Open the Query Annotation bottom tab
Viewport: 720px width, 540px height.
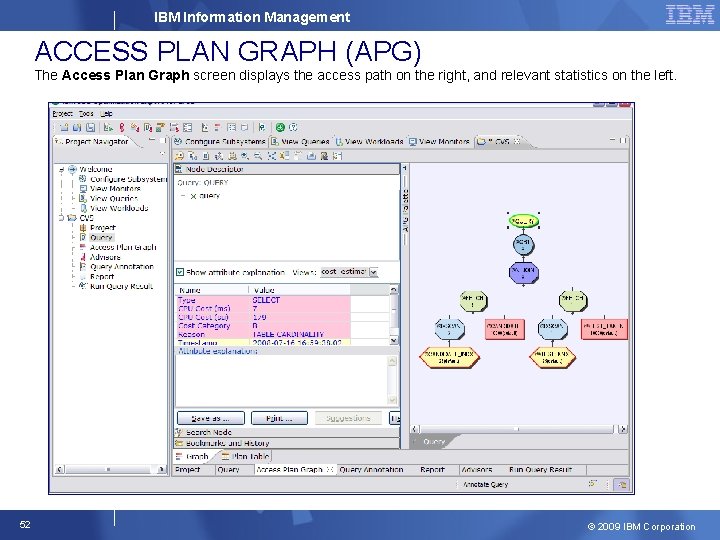(371, 470)
